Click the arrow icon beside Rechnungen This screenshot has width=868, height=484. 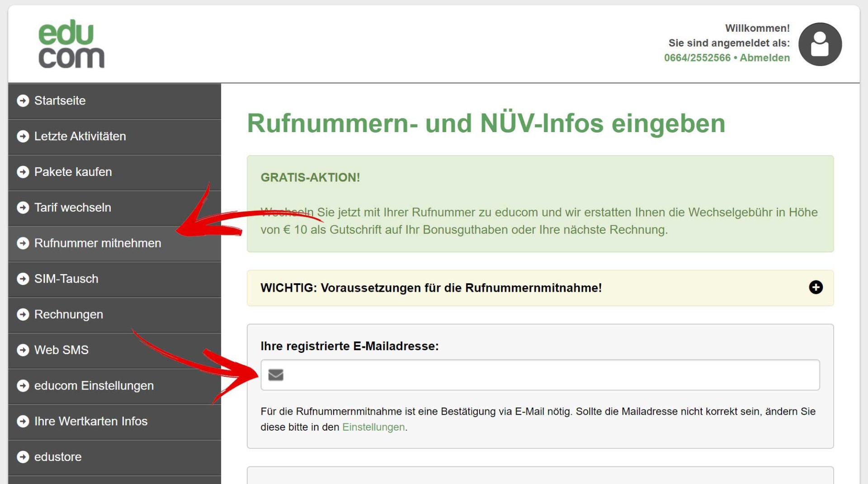click(x=22, y=315)
